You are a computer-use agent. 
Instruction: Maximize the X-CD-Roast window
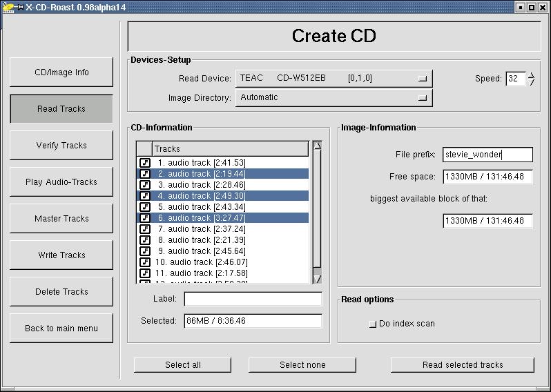(x=532, y=7)
